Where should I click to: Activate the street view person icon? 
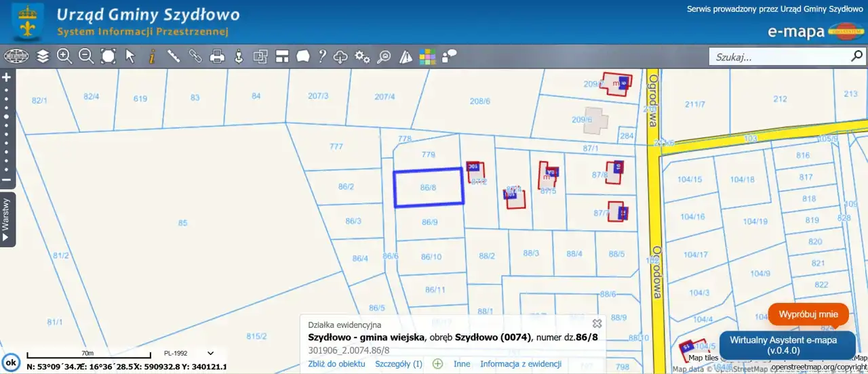tap(239, 56)
